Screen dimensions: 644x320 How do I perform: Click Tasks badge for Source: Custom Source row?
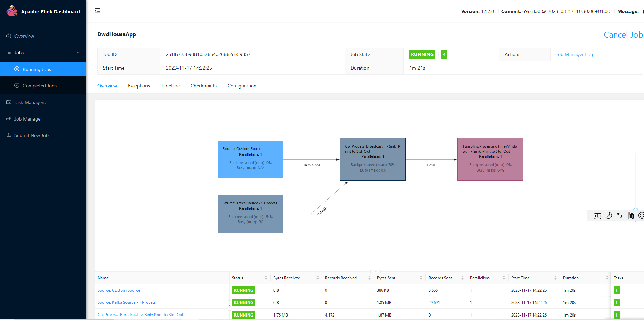[x=616, y=290]
